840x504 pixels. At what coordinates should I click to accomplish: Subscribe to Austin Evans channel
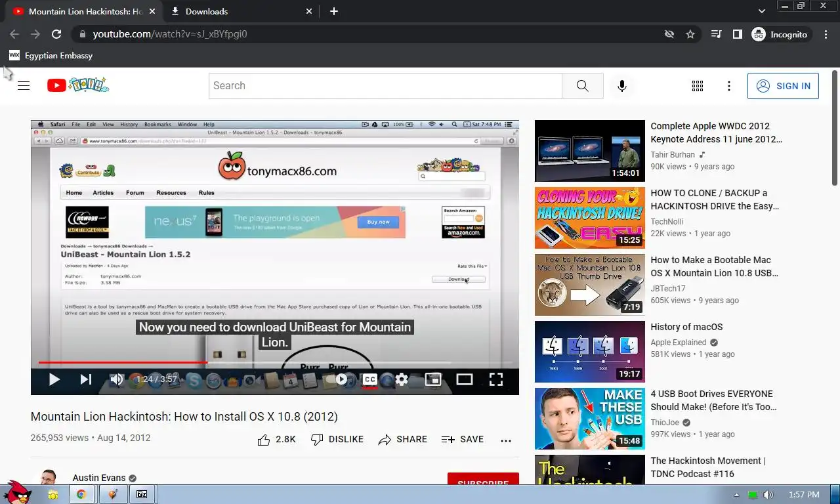coord(483,479)
